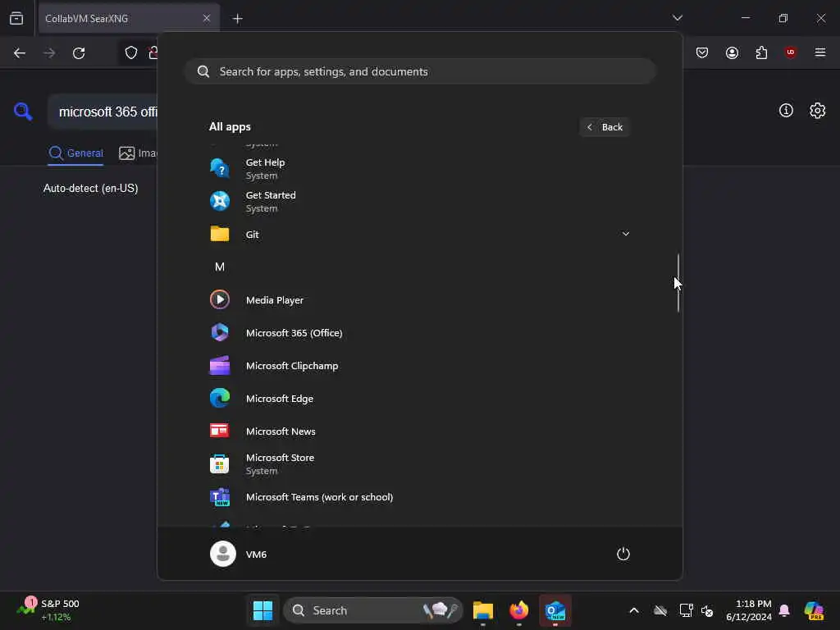
Task: Open the Git folder icon
Action: (x=220, y=234)
